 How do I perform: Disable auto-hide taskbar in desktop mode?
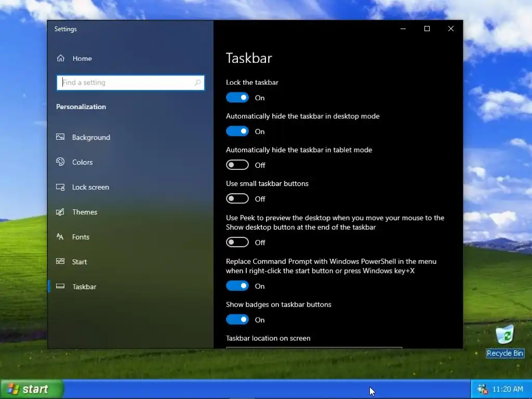click(237, 131)
